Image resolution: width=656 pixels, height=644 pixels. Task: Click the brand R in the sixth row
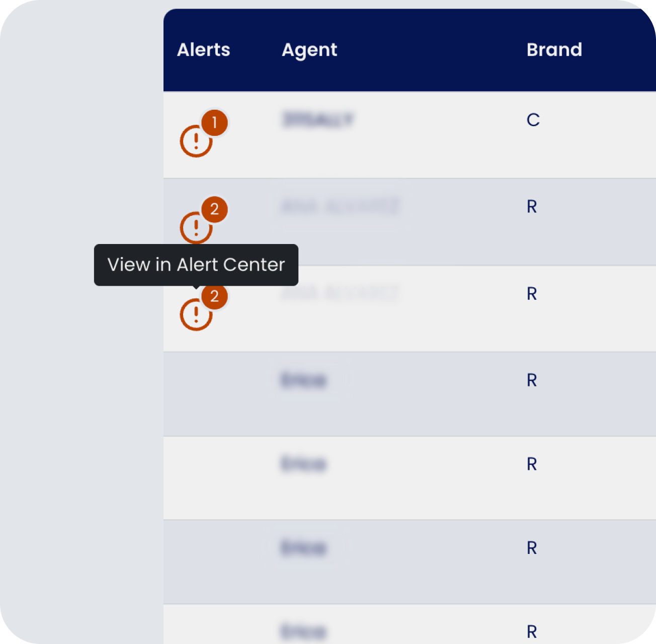532,547
